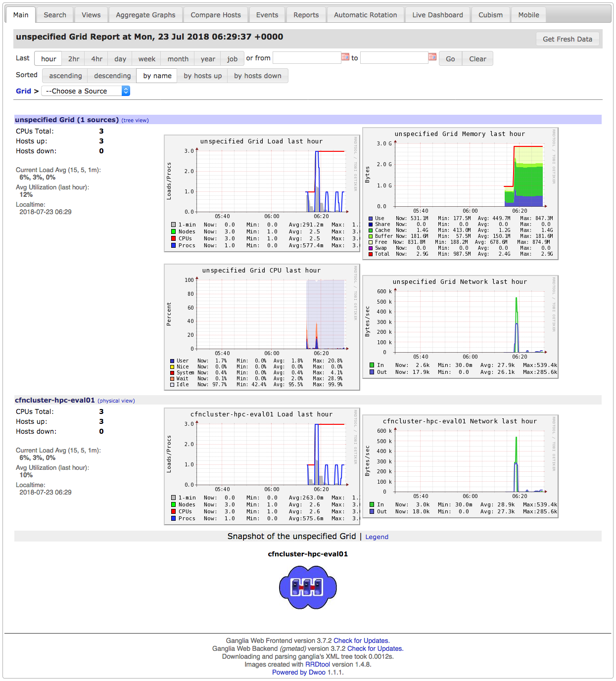Screen dimensions: 616x681
Task: Click the cfncluster-hpc-eval01 cluster cloud icon
Action: coord(308,587)
